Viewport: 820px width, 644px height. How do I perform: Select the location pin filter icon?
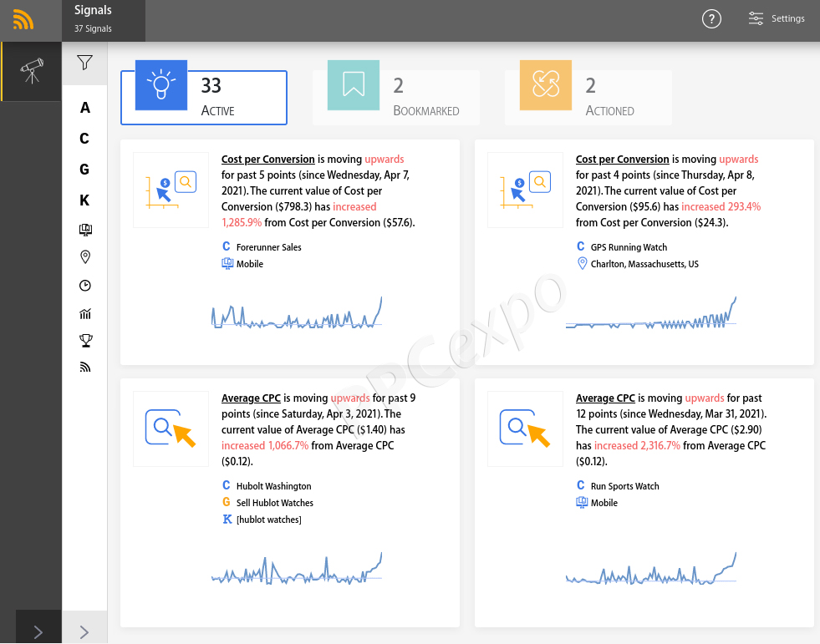click(x=85, y=256)
